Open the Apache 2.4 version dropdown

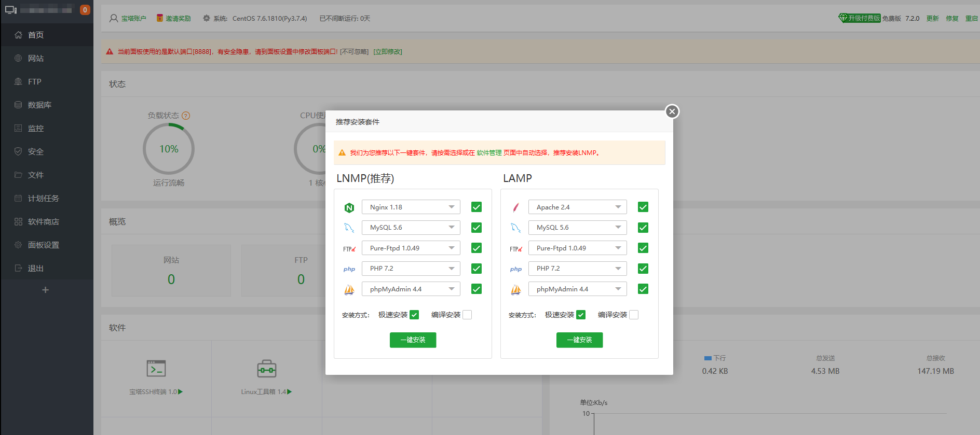pos(578,207)
